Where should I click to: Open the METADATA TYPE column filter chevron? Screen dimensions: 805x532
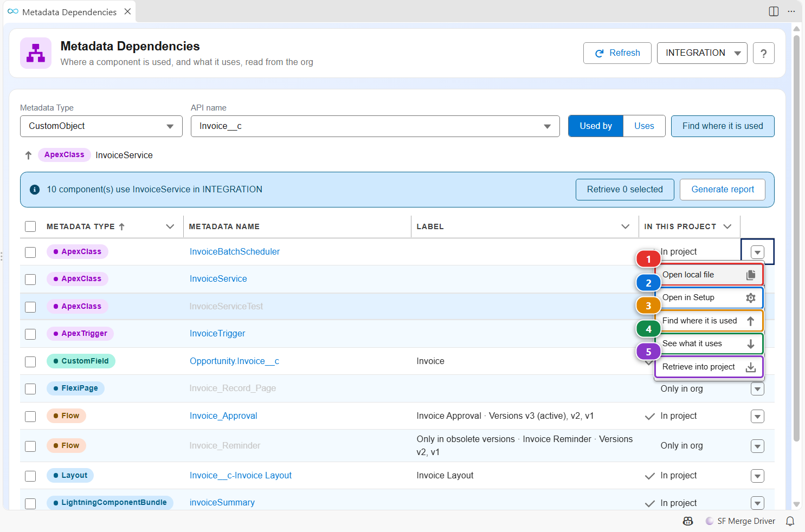[170, 226]
